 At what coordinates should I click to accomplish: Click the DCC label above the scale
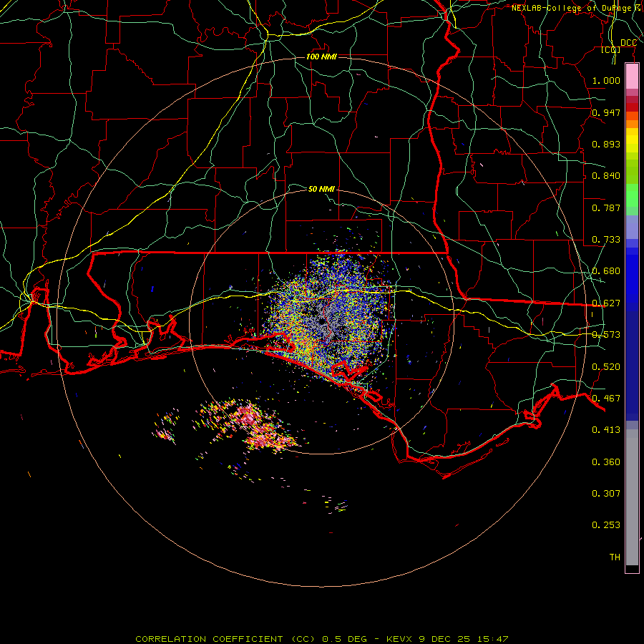pyautogui.click(x=628, y=43)
